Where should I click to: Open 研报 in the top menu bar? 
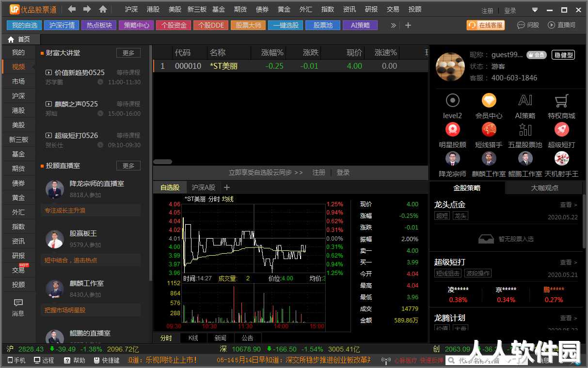tap(371, 9)
